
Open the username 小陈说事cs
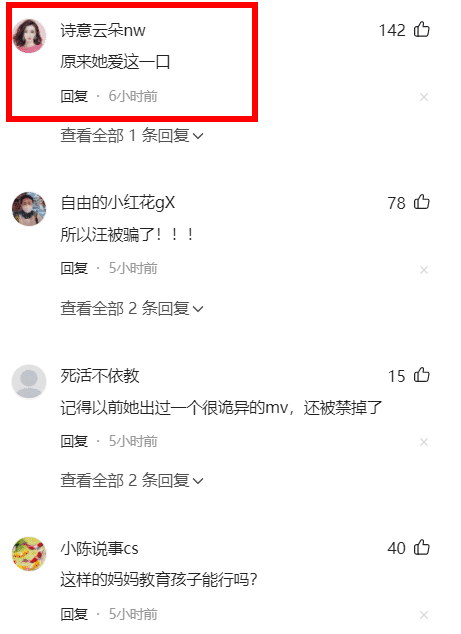pyautogui.click(x=99, y=549)
